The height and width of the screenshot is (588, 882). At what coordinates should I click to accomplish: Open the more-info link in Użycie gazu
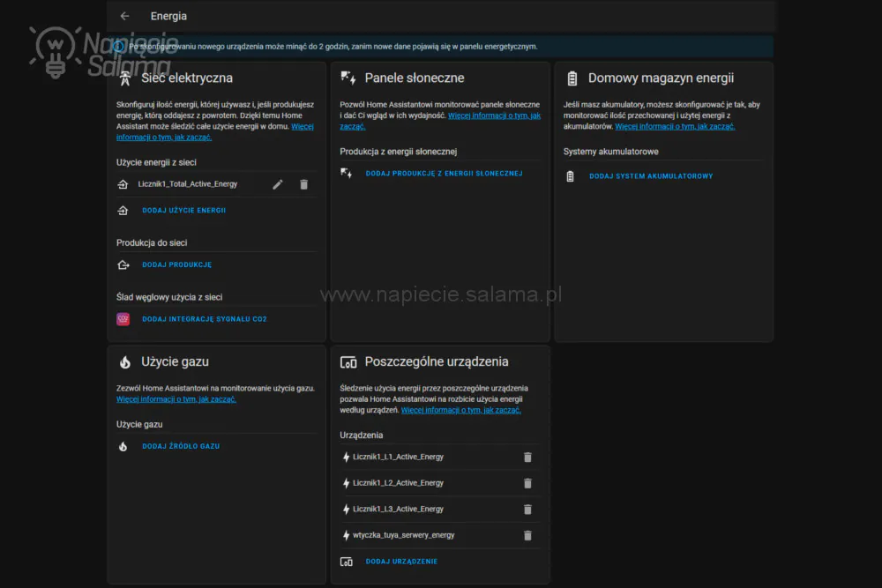[x=176, y=399]
